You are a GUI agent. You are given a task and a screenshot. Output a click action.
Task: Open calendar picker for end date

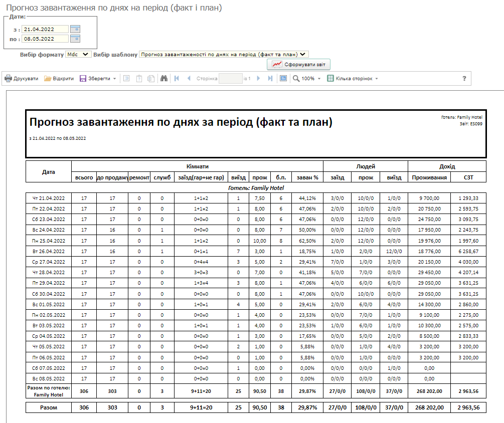(75, 39)
